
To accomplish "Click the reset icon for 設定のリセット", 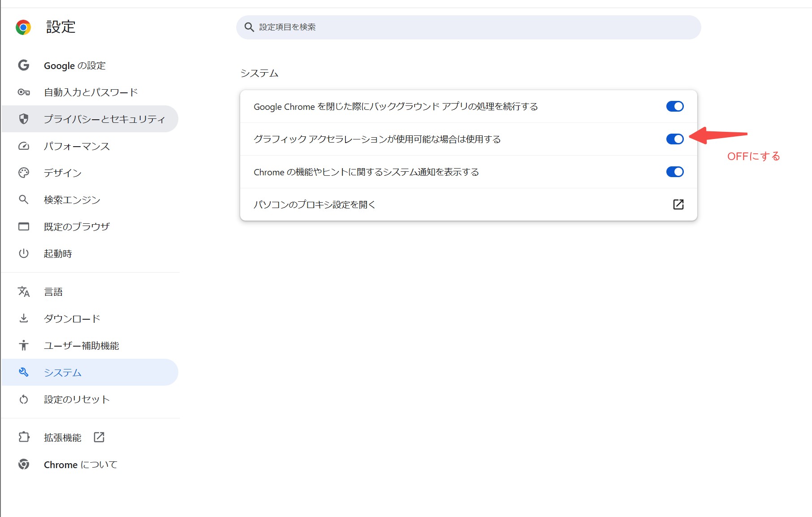I will (x=24, y=399).
